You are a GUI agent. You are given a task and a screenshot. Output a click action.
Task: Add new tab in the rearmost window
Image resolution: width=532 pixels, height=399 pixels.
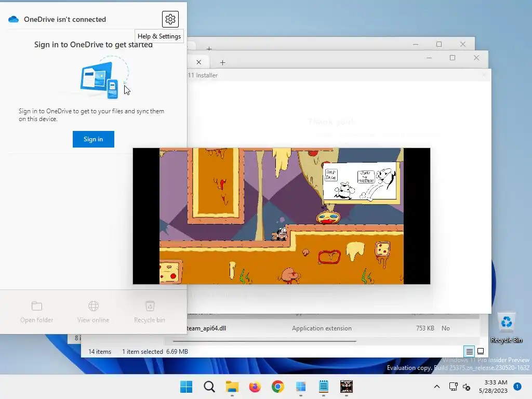pos(209,48)
